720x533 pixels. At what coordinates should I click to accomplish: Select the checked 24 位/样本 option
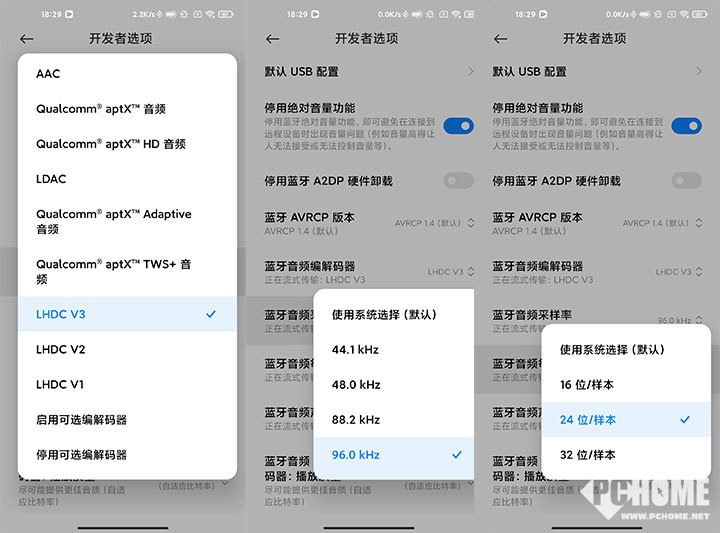(626, 420)
